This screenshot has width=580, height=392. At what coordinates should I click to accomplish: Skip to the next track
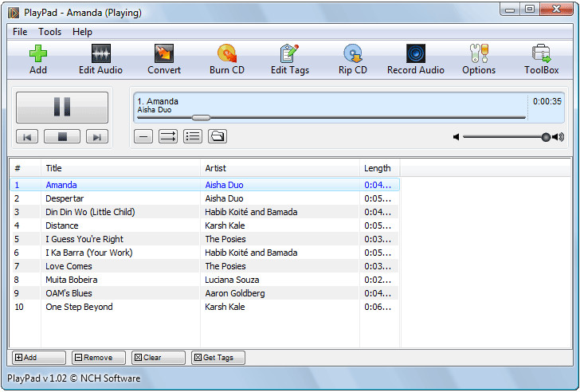point(97,137)
